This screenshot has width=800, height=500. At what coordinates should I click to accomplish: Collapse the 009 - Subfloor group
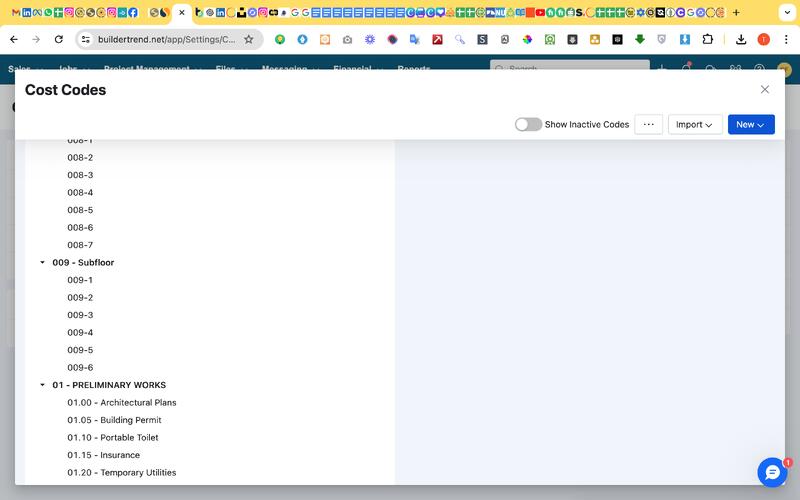(x=42, y=262)
